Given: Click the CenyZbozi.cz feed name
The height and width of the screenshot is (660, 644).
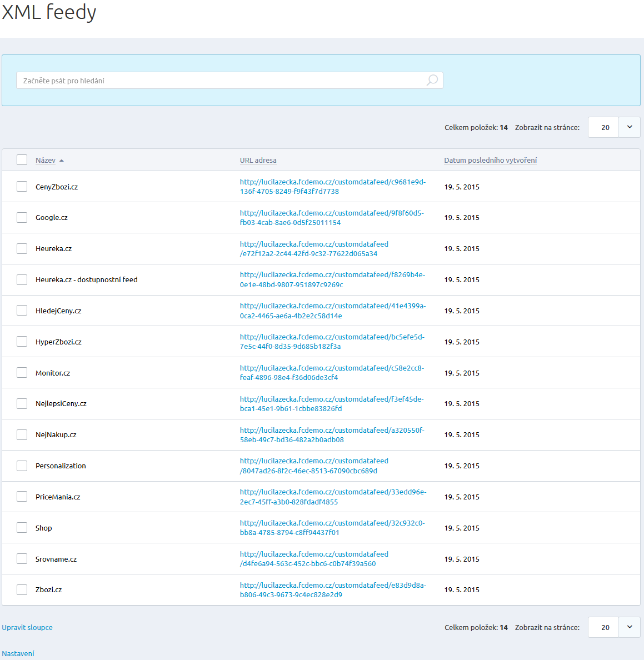Looking at the screenshot, I should coord(57,187).
